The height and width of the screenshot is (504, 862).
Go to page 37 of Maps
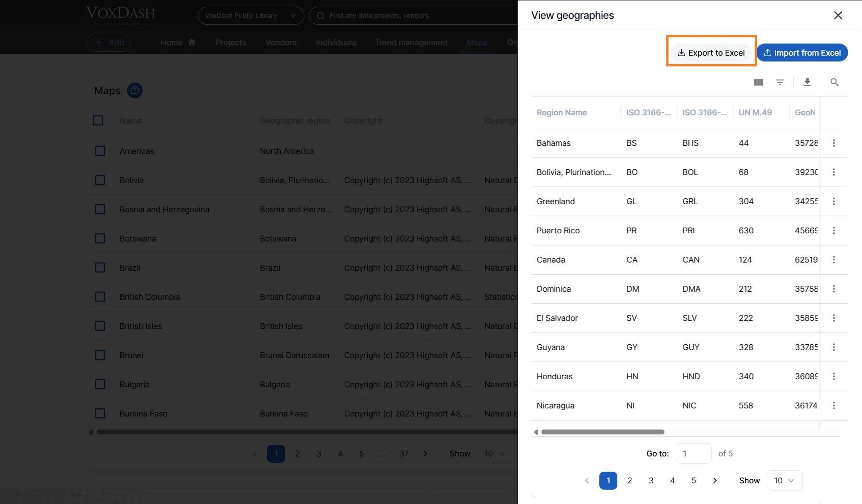coord(404,454)
